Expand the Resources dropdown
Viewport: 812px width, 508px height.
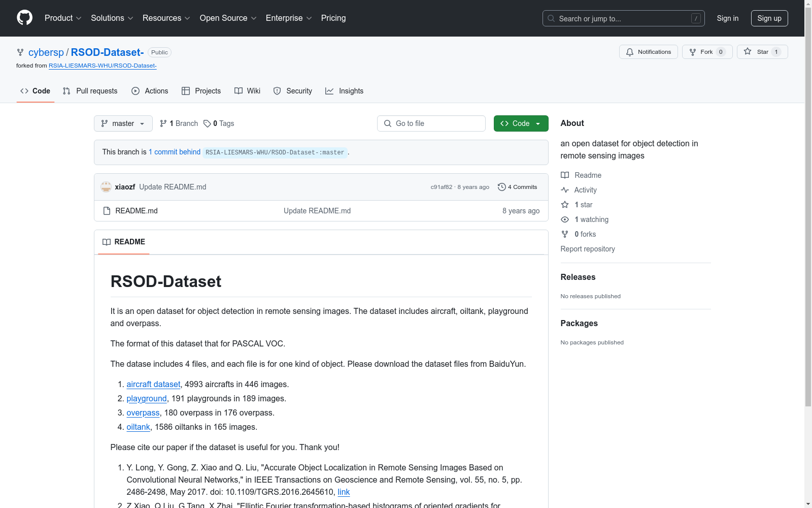click(166, 18)
